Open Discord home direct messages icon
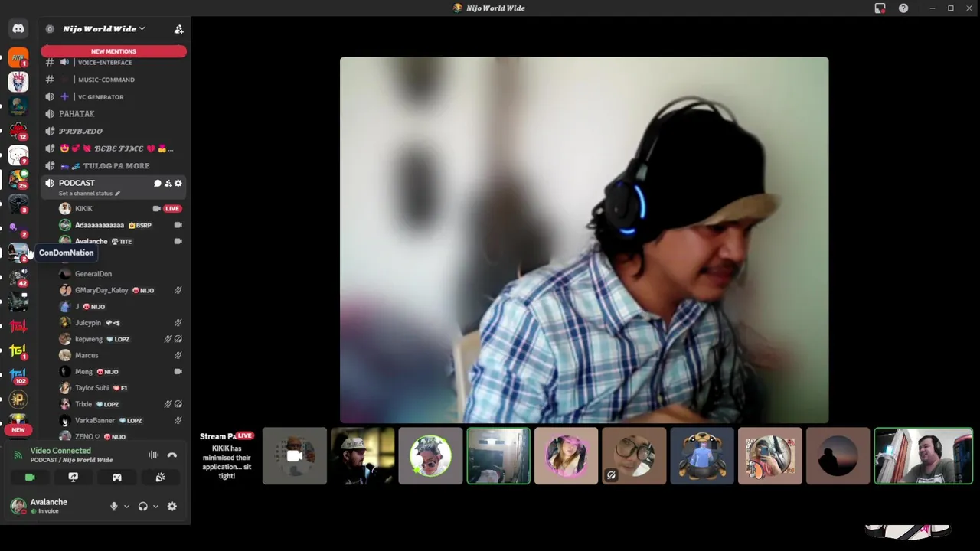This screenshot has height=551, width=980. coord(18,29)
